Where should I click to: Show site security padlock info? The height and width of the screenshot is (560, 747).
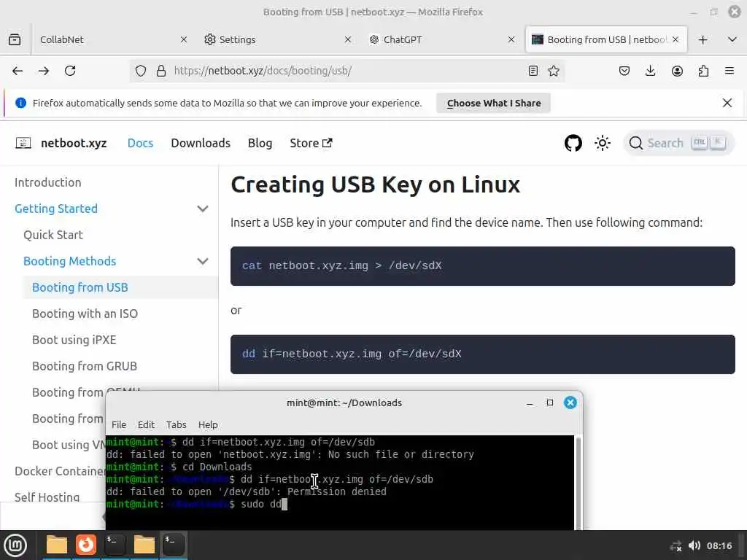pyautogui.click(x=161, y=71)
